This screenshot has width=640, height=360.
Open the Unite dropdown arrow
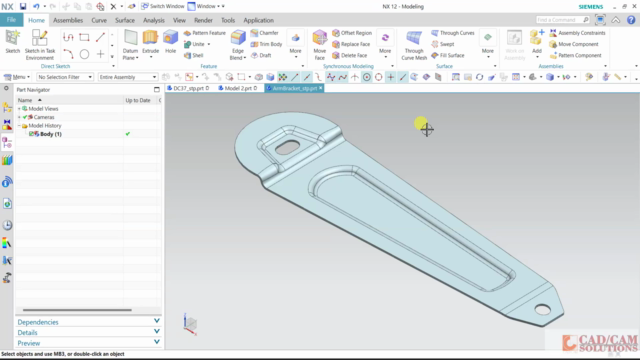(209, 44)
